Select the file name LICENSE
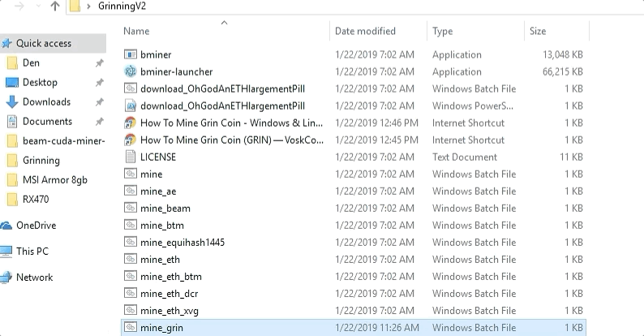Viewport: 644px width, 336px height. 158,157
